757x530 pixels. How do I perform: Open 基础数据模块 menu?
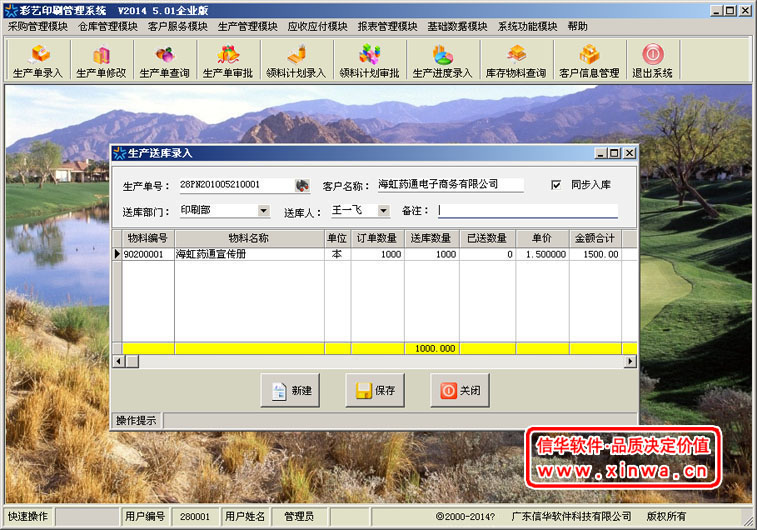pyautogui.click(x=457, y=27)
